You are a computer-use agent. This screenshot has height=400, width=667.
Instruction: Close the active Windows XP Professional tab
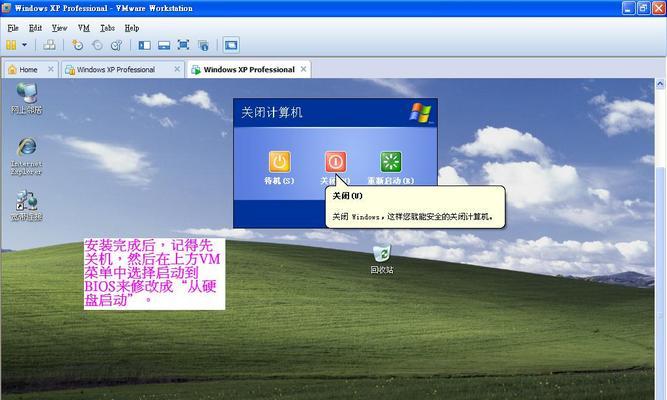pos(303,69)
